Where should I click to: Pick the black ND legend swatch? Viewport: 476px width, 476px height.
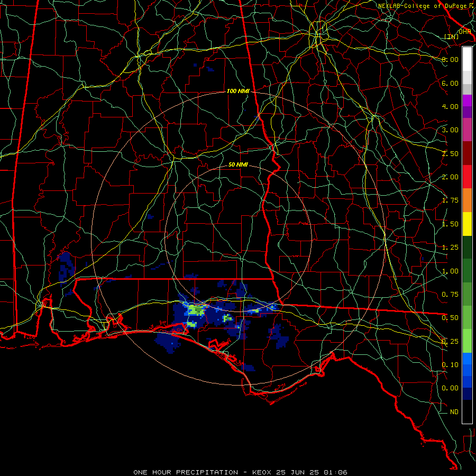pos(467,411)
